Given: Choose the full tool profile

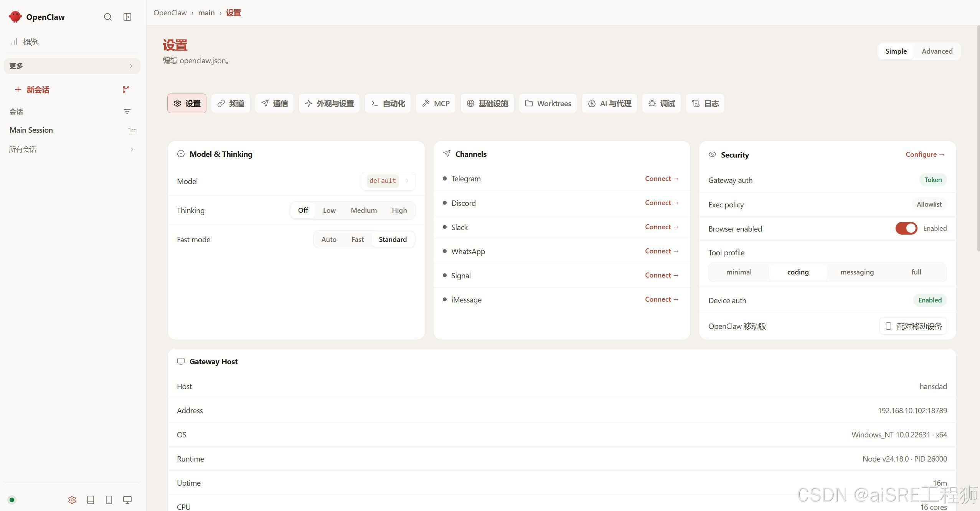Looking at the screenshot, I should click(916, 272).
